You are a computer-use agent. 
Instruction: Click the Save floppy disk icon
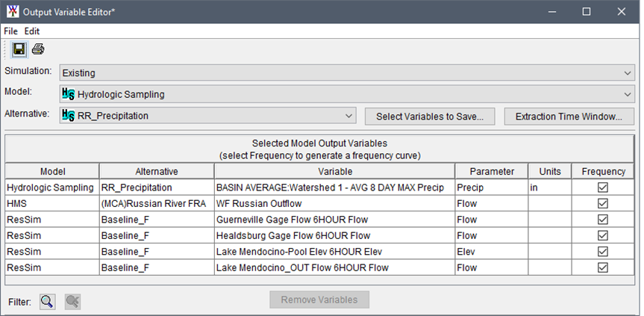click(19, 50)
